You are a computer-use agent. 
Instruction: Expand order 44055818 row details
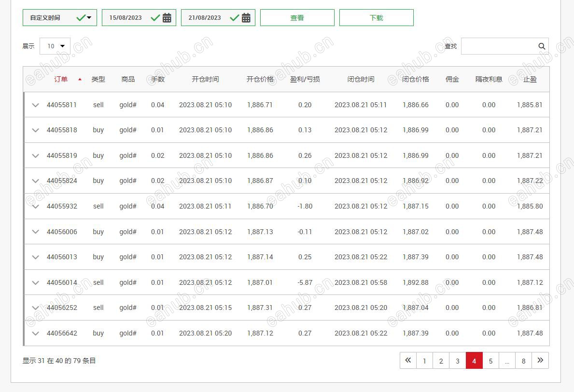pos(36,130)
